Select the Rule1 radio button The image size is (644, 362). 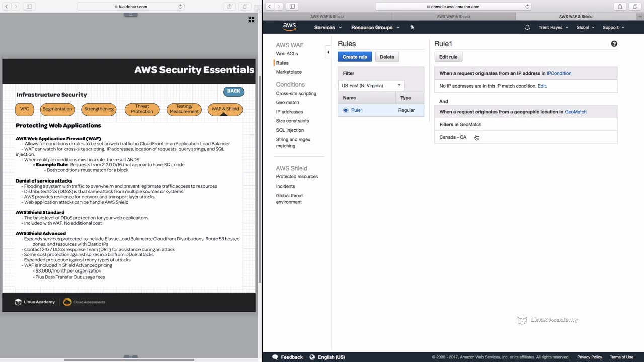pyautogui.click(x=346, y=110)
